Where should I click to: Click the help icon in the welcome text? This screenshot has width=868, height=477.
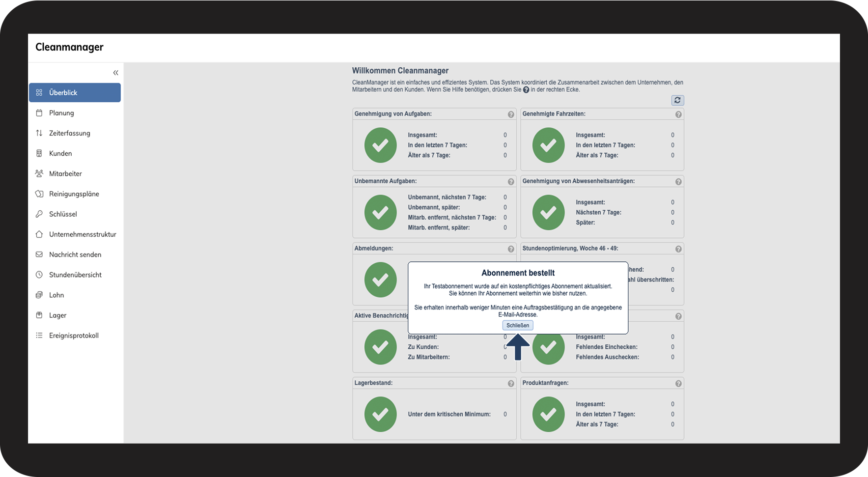[x=526, y=90]
